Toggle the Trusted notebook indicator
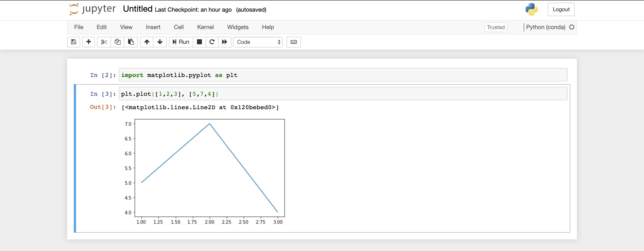 [496, 27]
